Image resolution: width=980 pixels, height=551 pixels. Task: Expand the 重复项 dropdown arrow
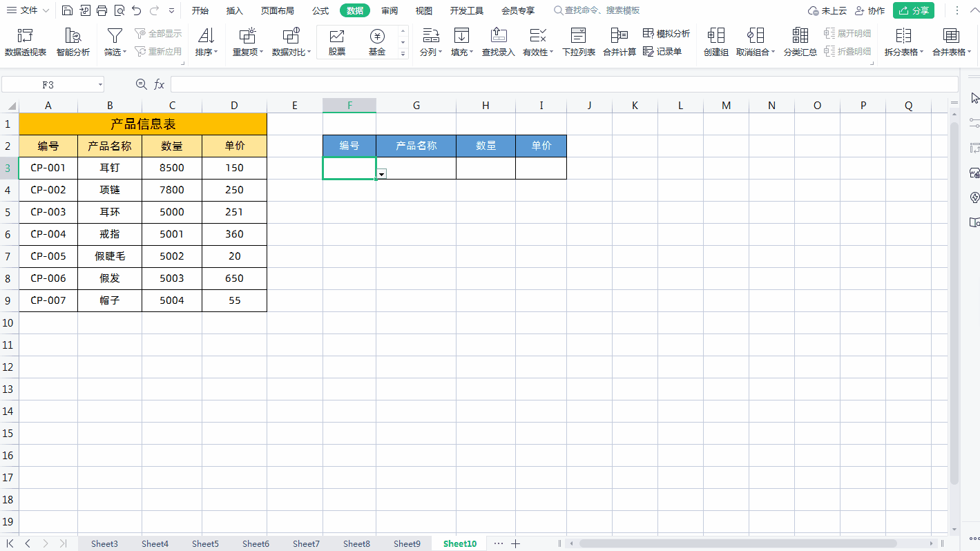coord(261,52)
